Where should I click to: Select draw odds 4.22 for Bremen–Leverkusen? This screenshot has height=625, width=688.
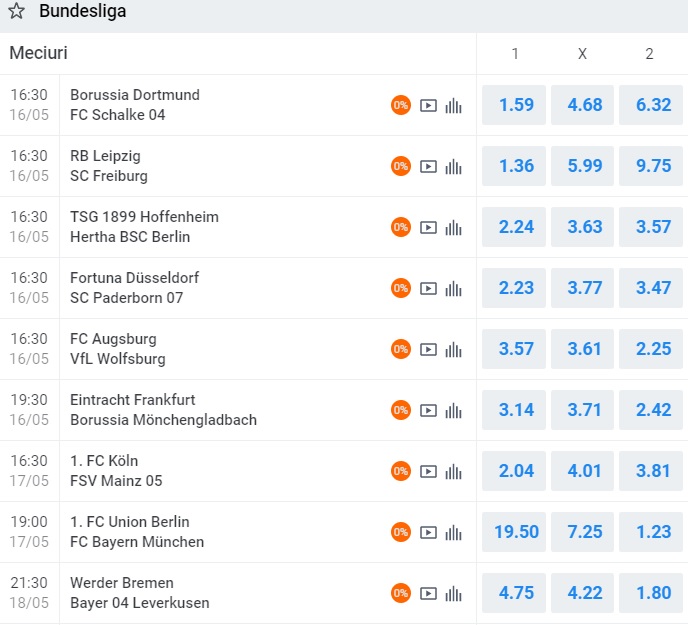583,593
